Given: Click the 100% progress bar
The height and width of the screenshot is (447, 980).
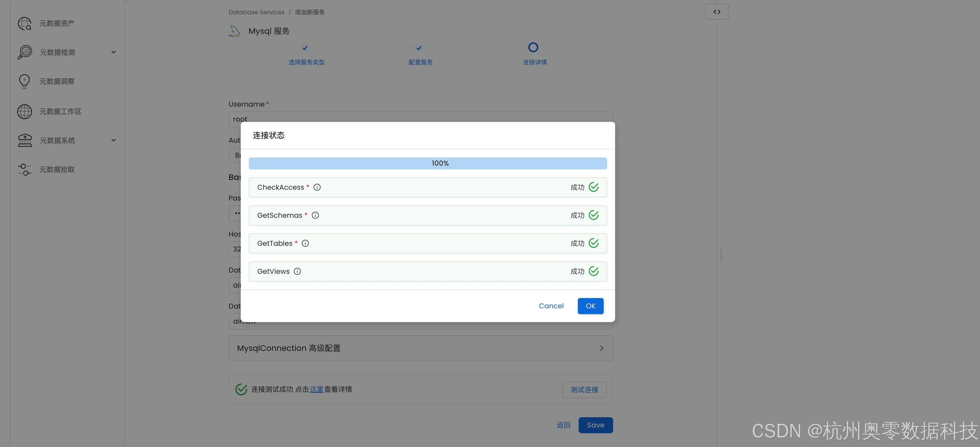Looking at the screenshot, I should [x=428, y=163].
